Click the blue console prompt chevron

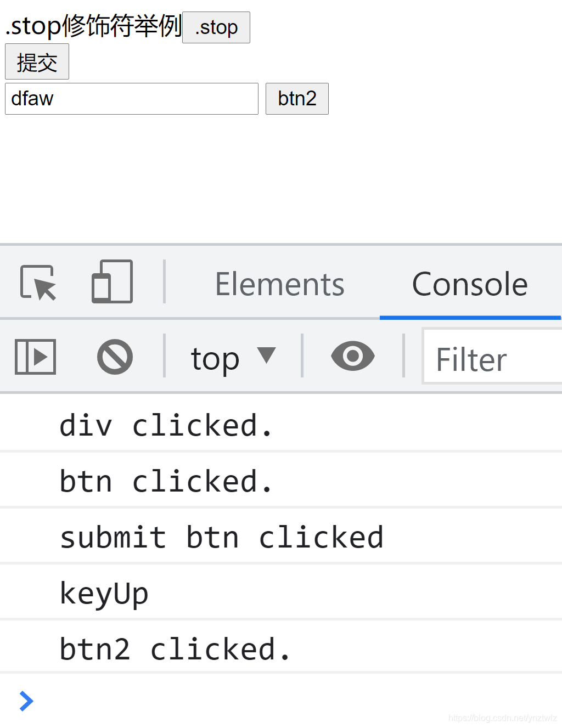tap(26, 701)
